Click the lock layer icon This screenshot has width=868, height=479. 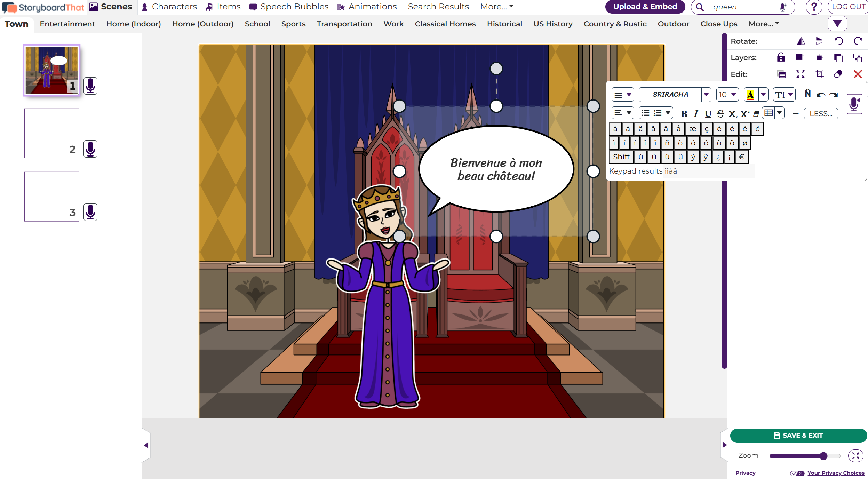pos(781,57)
